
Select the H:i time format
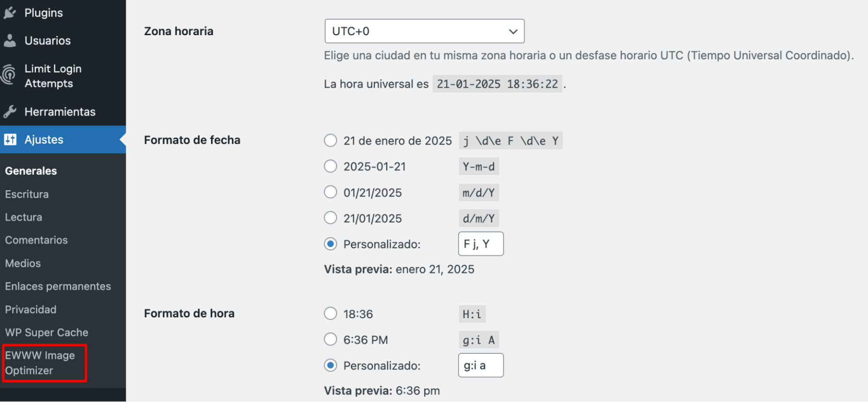[330, 313]
